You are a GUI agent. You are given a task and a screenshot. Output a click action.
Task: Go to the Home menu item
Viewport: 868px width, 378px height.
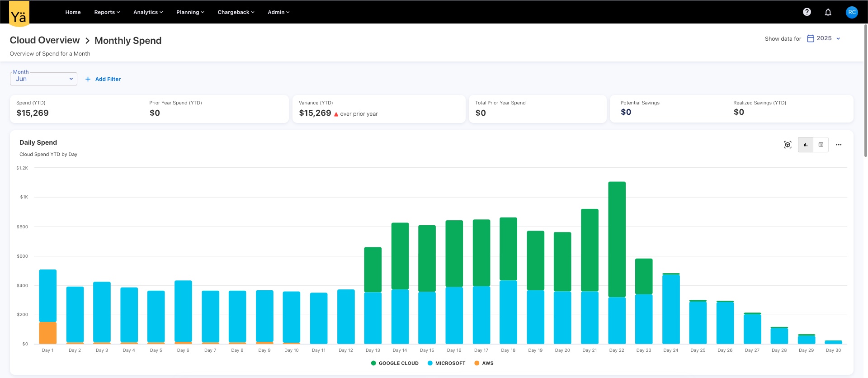73,12
